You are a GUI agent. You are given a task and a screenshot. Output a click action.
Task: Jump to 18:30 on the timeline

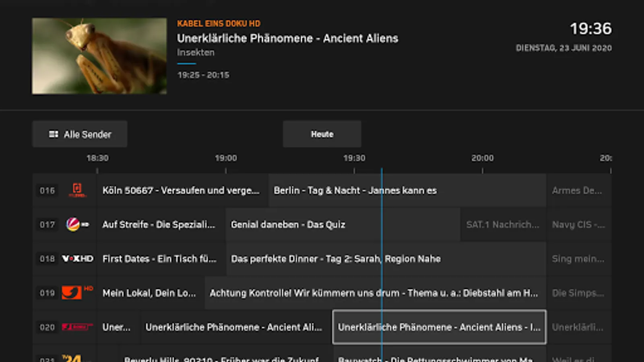97,158
